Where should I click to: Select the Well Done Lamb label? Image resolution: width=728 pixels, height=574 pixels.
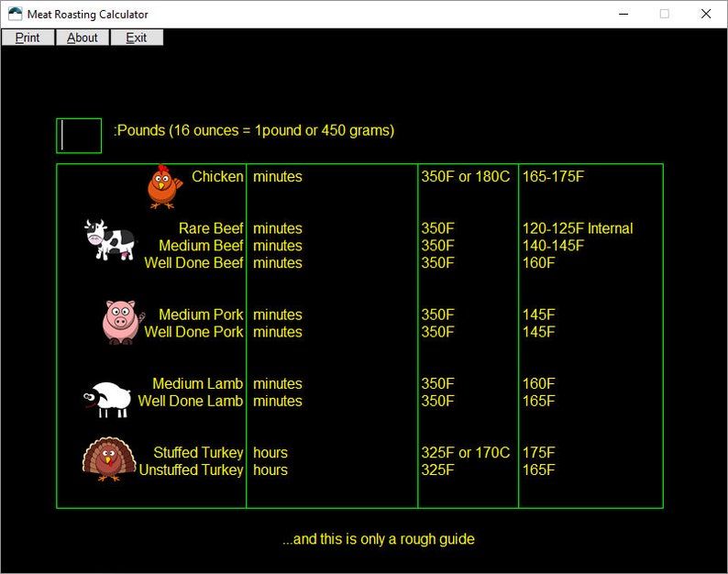[x=191, y=401]
